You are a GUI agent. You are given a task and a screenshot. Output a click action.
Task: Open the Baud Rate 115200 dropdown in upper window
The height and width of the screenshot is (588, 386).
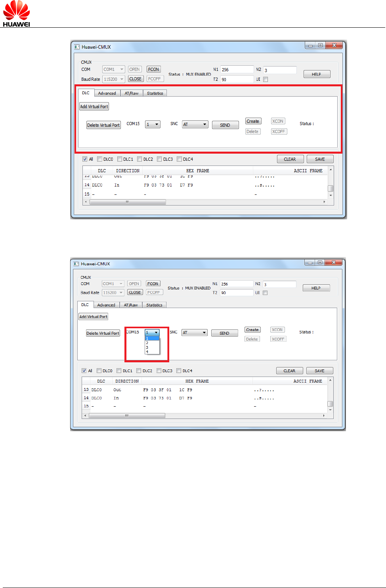coord(114,79)
